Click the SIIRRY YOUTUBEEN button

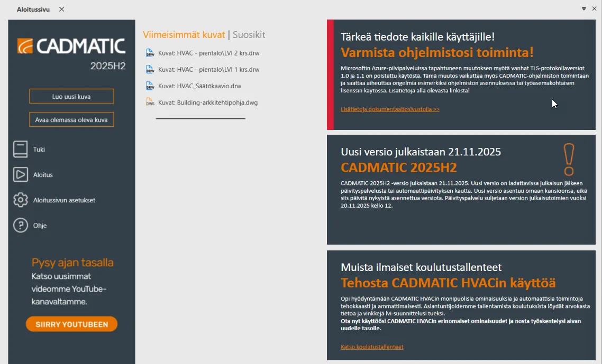pyautogui.click(x=71, y=324)
